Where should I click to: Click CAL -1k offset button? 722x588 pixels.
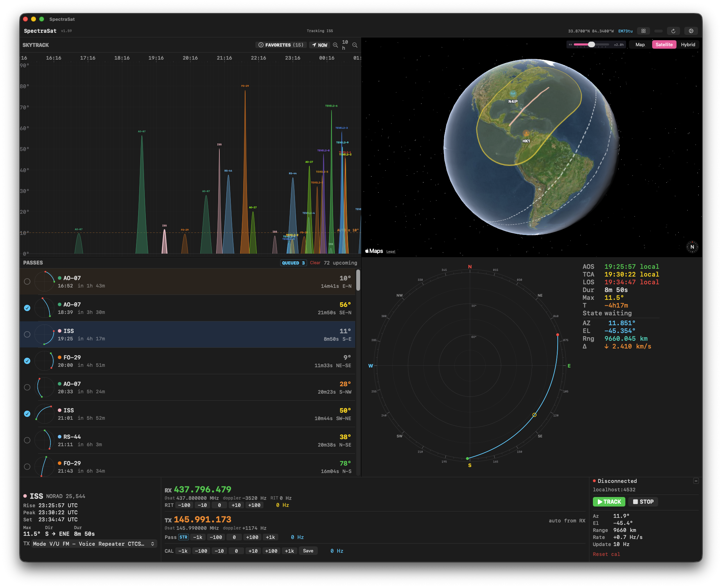pyautogui.click(x=183, y=551)
